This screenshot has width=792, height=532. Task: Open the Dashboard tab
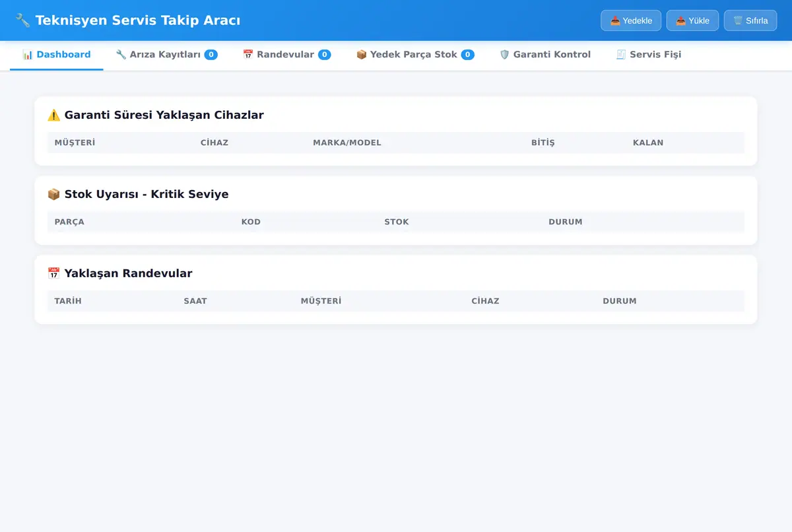57,55
